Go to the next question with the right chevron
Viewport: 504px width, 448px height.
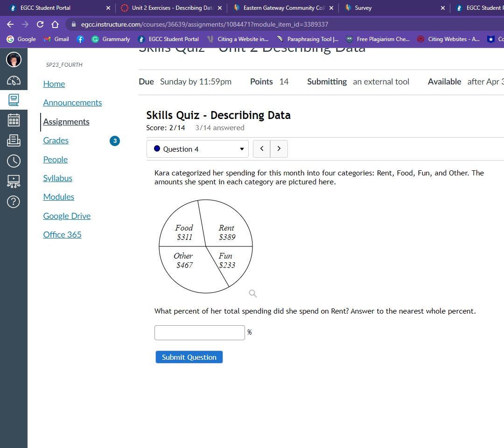279,149
